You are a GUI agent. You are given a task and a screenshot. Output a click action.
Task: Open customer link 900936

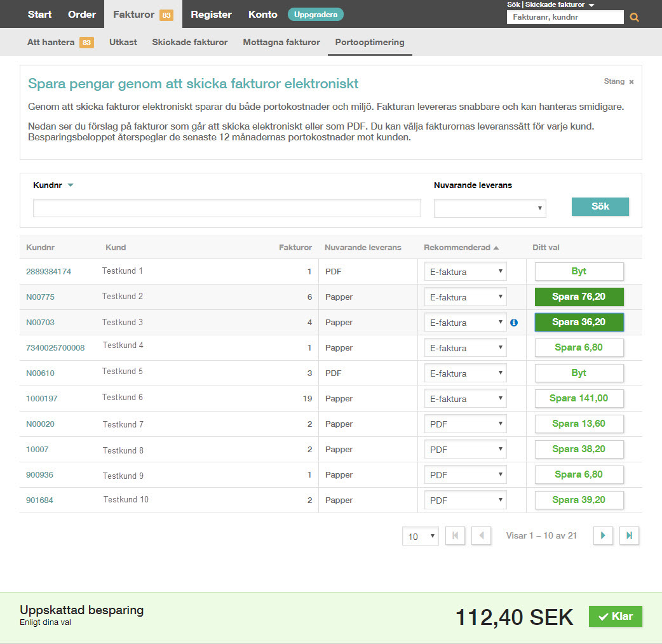click(39, 475)
